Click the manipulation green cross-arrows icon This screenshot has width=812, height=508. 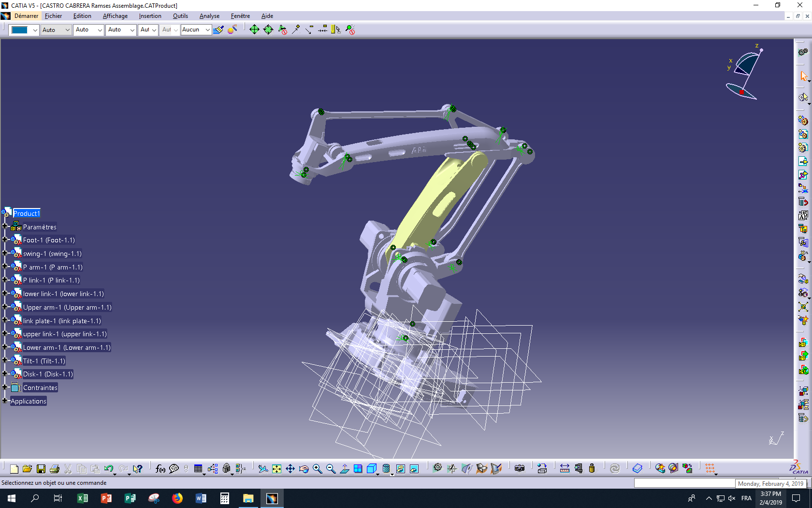(x=254, y=30)
